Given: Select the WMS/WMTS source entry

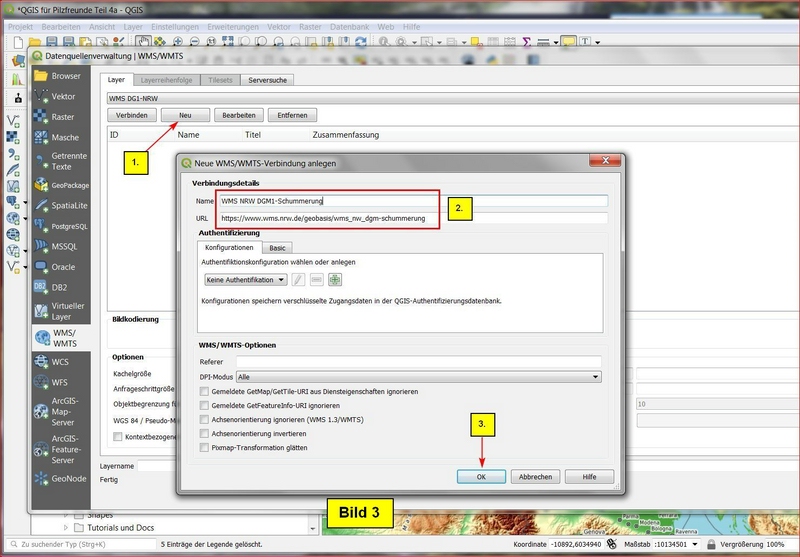Looking at the screenshot, I should click(x=61, y=338).
